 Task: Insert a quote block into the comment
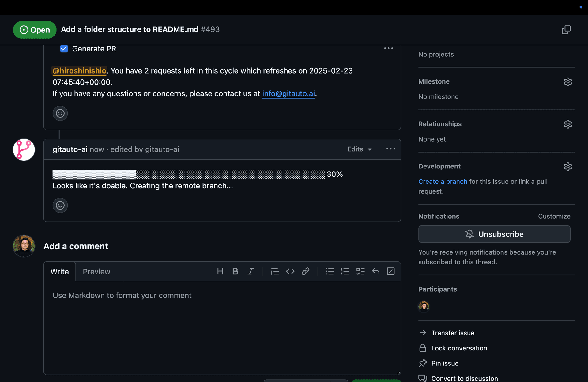click(275, 271)
